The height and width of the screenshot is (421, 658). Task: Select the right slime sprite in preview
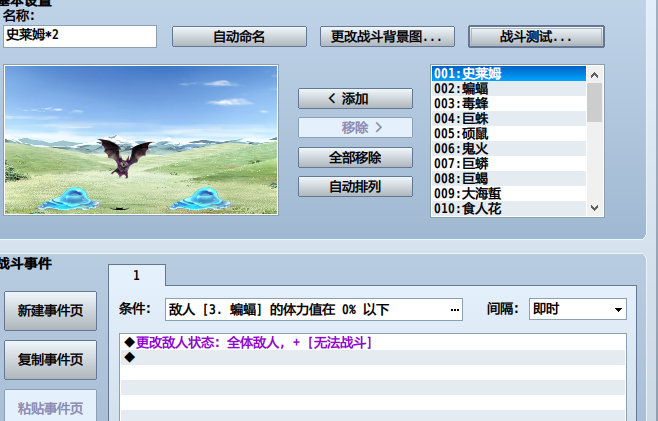click(201, 198)
